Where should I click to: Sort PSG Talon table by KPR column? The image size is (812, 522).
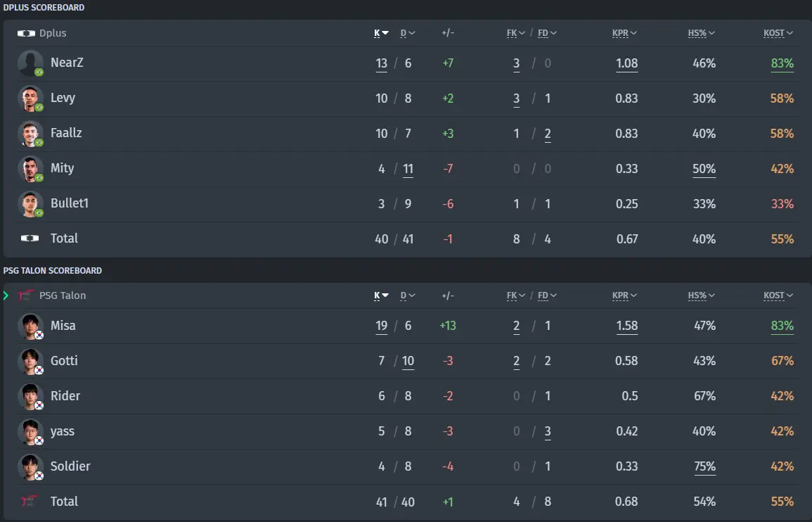(624, 295)
